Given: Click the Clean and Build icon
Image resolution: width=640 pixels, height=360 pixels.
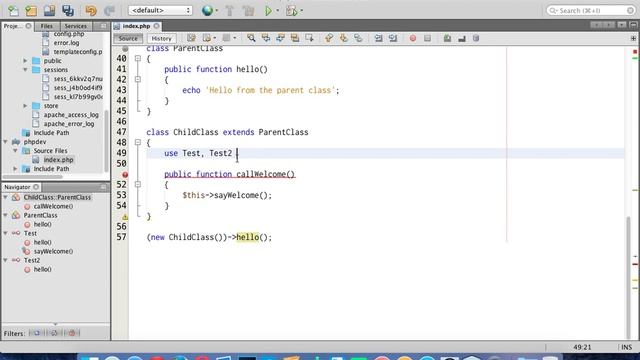Looking at the screenshot, I should click(248, 10).
